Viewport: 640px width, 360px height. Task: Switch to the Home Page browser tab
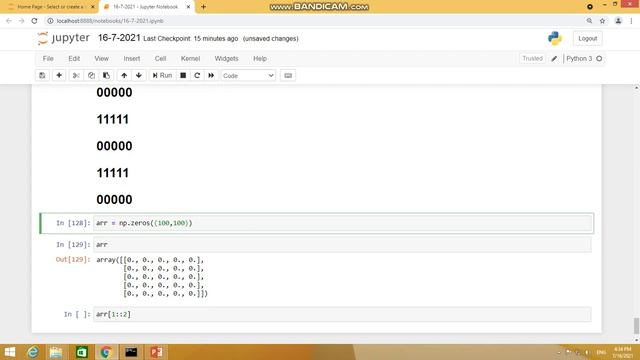click(x=50, y=7)
